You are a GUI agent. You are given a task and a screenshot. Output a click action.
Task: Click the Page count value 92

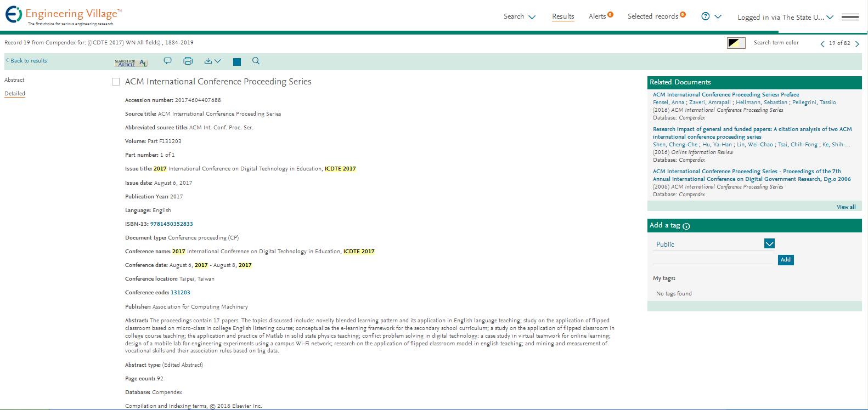coord(160,379)
